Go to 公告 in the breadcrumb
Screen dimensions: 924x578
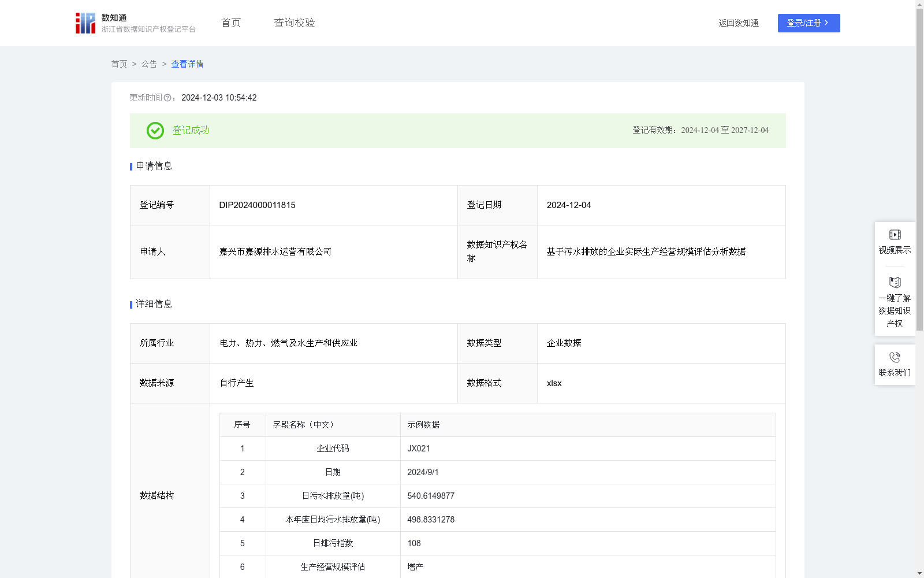149,64
